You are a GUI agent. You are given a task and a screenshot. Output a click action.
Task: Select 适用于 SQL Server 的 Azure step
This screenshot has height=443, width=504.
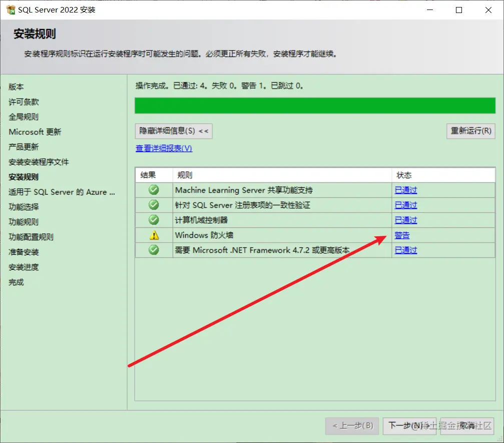click(62, 192)
